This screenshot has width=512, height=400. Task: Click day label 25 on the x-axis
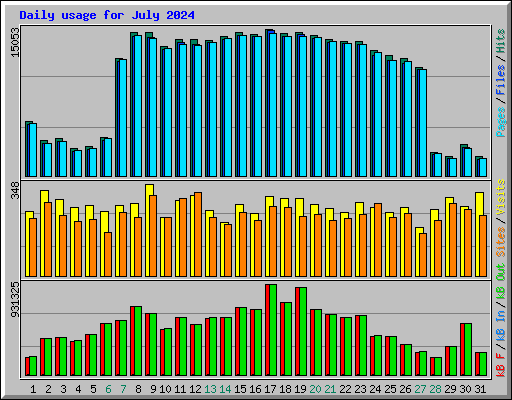tap(390, 389)
